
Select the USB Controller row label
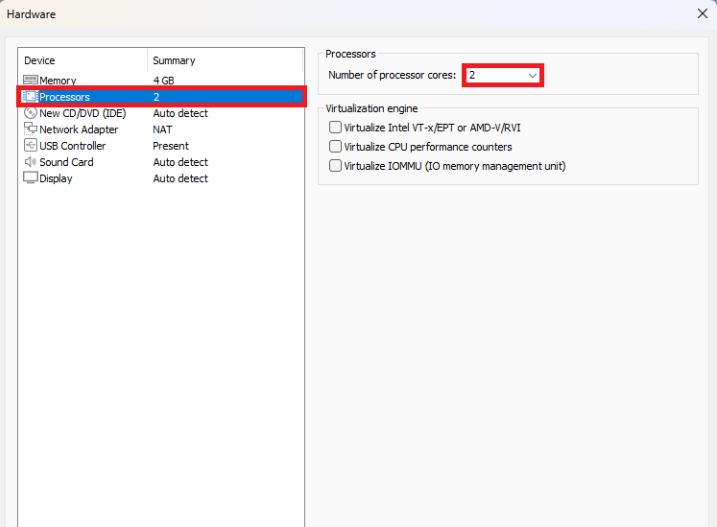tap(72, 146)
